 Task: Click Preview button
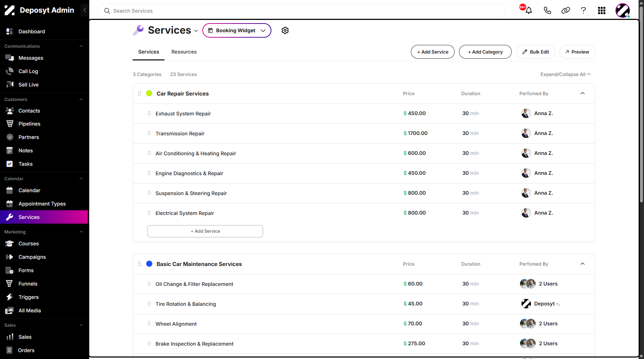(x=577, y=52)
